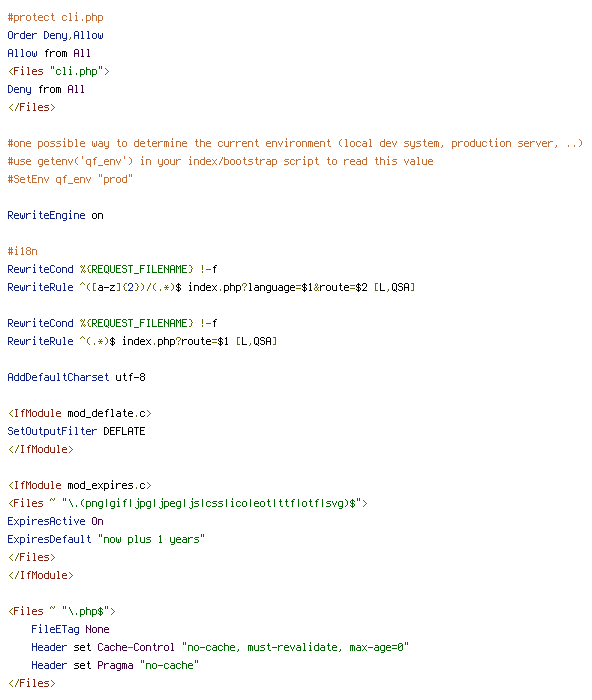The image size is (592, 700).
Task: Click the IfModule mod_deflate.c opening tag
Action: pyautogui.click(x=79, y=413)
